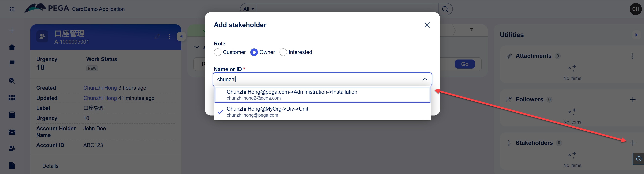Select the wallet icon in the left sidebar
Screen dimensions: 644x174
(12, 115)
